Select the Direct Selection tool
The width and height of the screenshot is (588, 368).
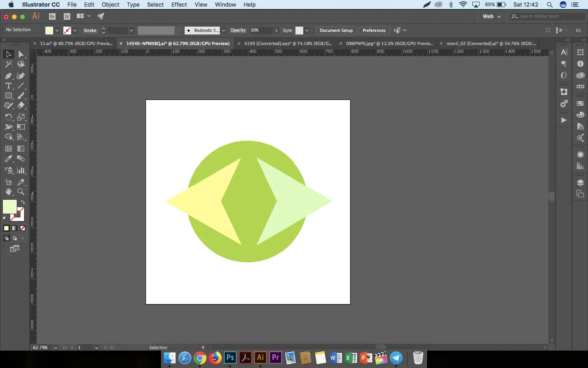click(21, 54)
